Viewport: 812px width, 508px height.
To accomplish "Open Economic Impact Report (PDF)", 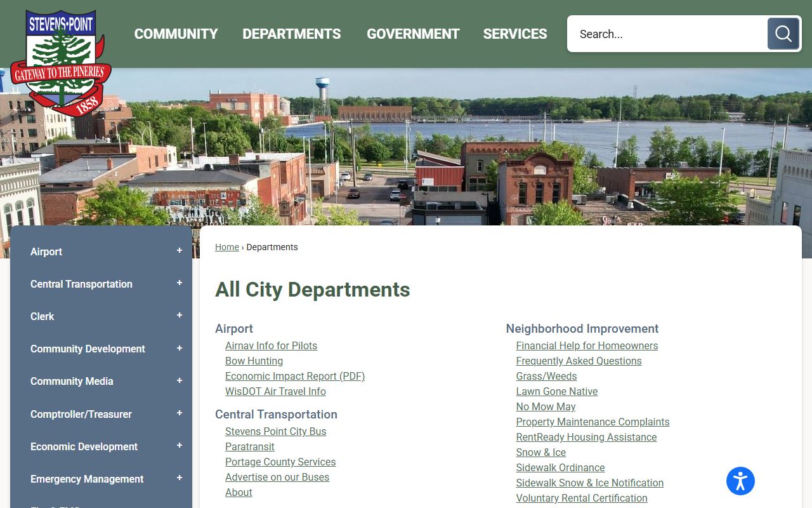I will (295, 376).
